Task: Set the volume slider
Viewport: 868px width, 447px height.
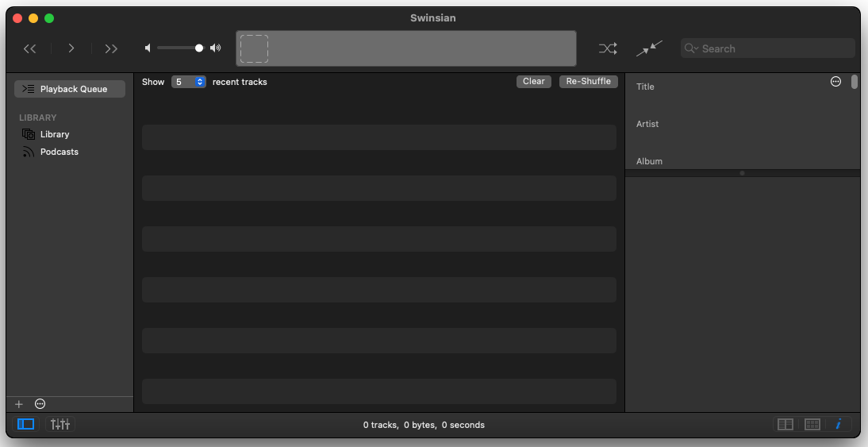Action: click(180, 48)
